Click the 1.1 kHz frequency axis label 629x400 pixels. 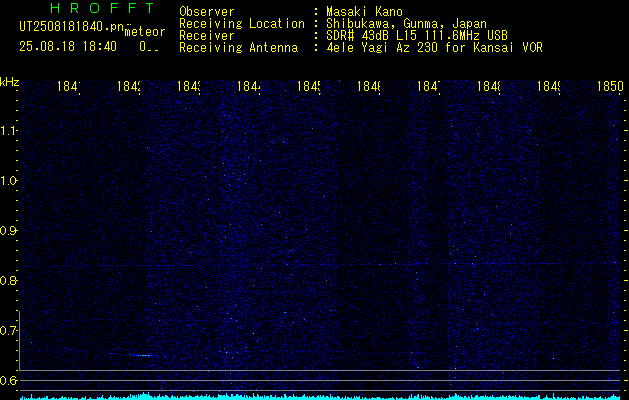(x=8, y=131)
